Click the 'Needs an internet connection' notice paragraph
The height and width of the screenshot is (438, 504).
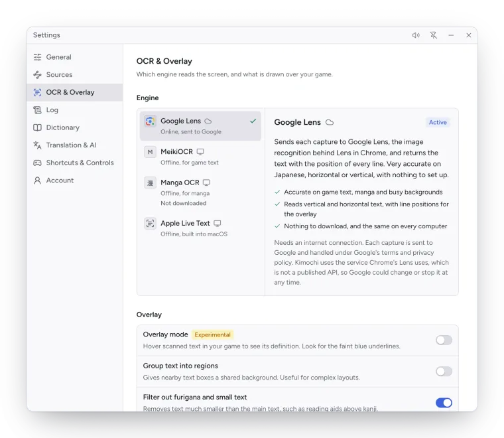point(361,262)
